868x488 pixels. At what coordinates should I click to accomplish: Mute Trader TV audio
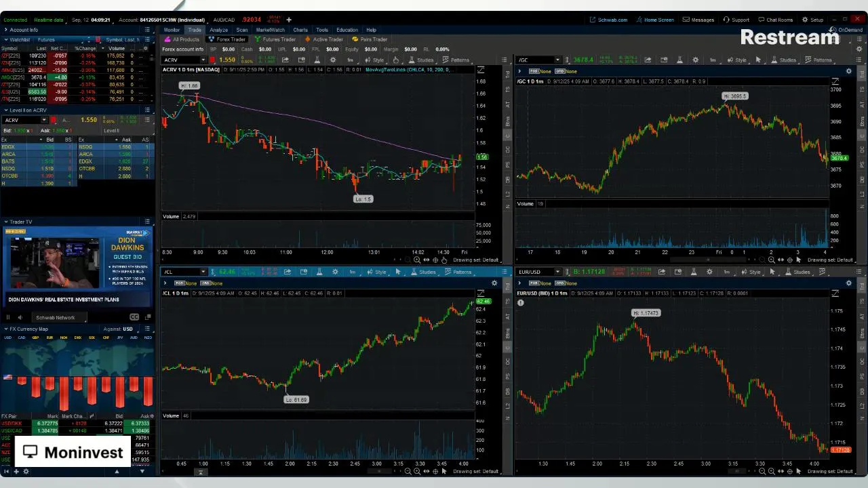(x=20, y=317)
